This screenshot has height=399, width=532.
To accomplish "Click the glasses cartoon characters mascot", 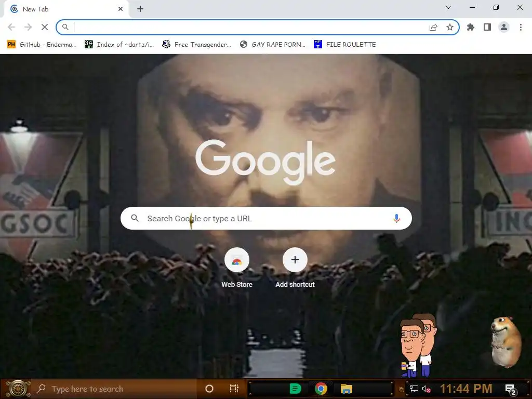I will (418, 345).
